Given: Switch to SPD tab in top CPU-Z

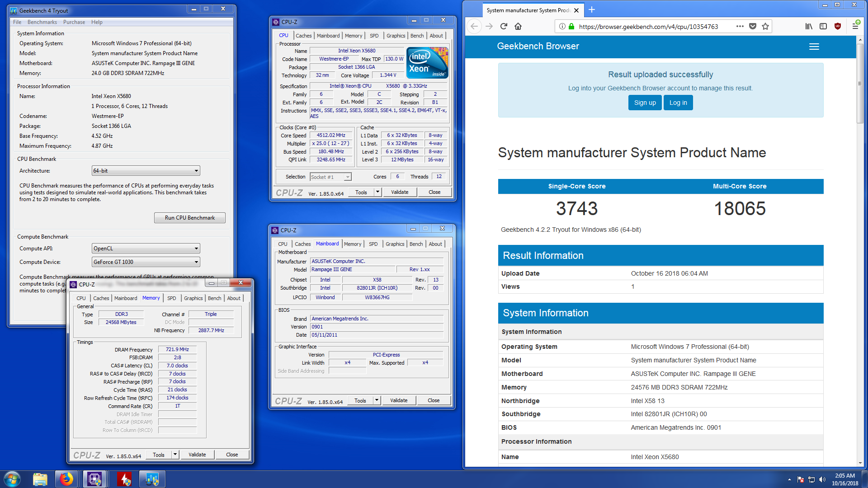Looking at the screenshot, I should pos(374,36).
